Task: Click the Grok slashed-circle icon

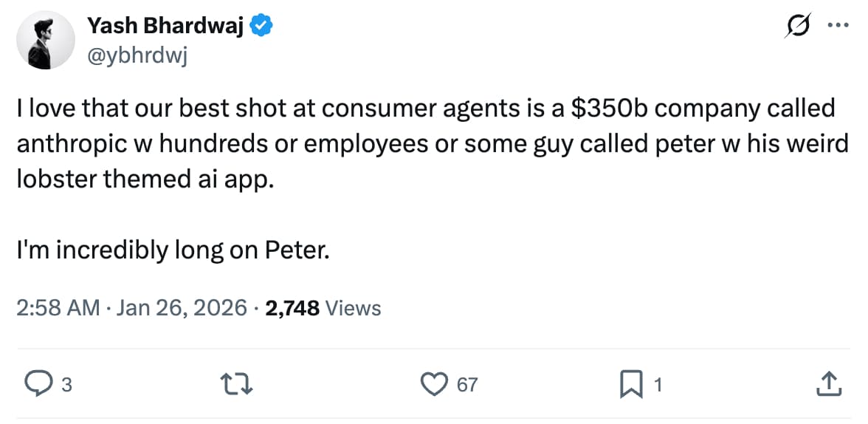Action: [799, 26]
